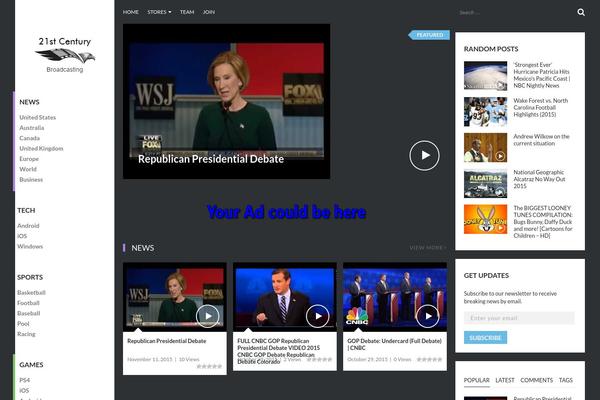Open the Basketball sports category
Image resolution: width=600 pixels, height=400 pixels.
31,292
